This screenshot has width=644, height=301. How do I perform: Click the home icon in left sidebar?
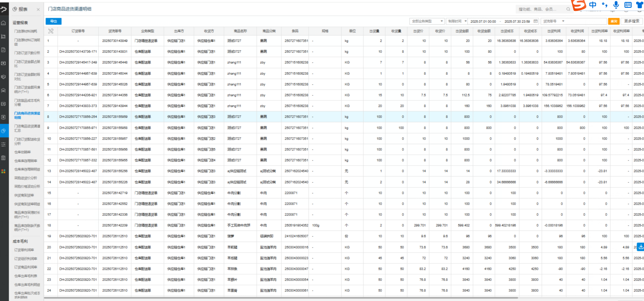[x=4, y=23]
